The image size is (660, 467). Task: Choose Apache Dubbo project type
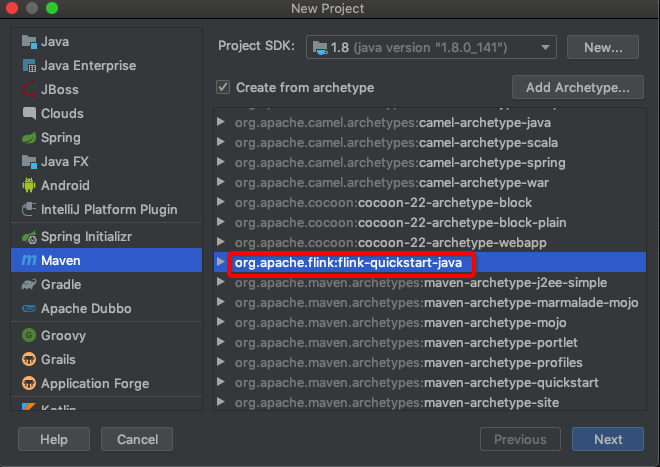pyautogui.click(x=106, y=309)
